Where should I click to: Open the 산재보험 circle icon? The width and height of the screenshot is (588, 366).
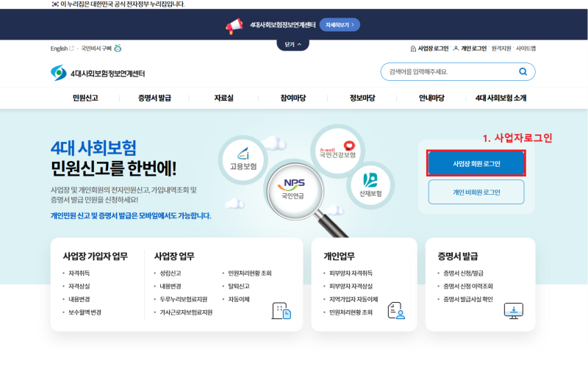pyautogui.click(x=370, y=185)
